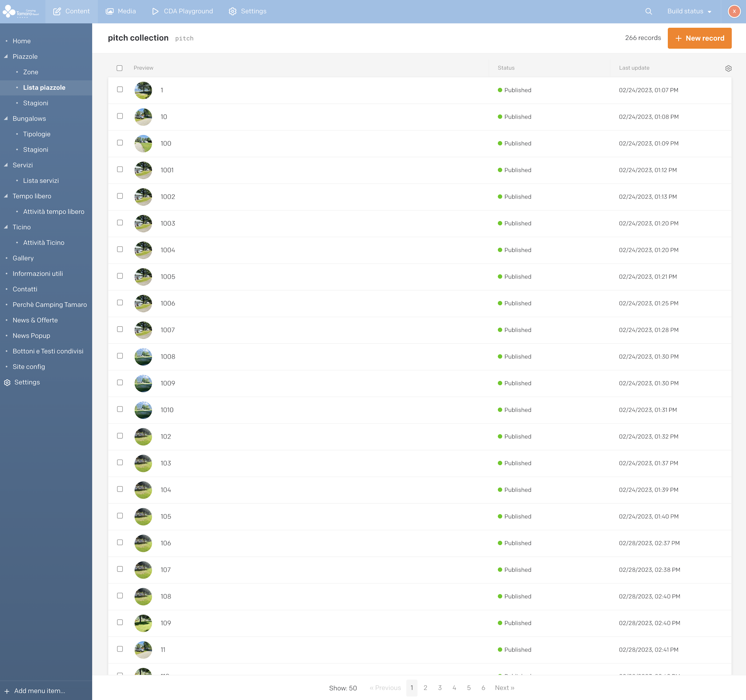Open thumbnail of record 100

pyautogui.click(x=143, y=144)
